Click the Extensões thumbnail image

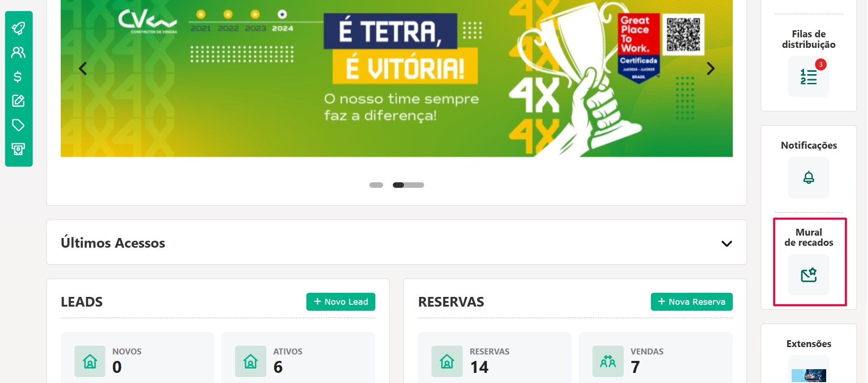809,375
